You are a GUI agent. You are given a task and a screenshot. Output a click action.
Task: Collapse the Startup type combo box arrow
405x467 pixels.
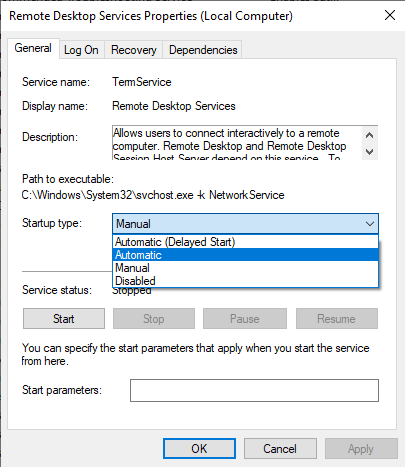coord(370,224)
